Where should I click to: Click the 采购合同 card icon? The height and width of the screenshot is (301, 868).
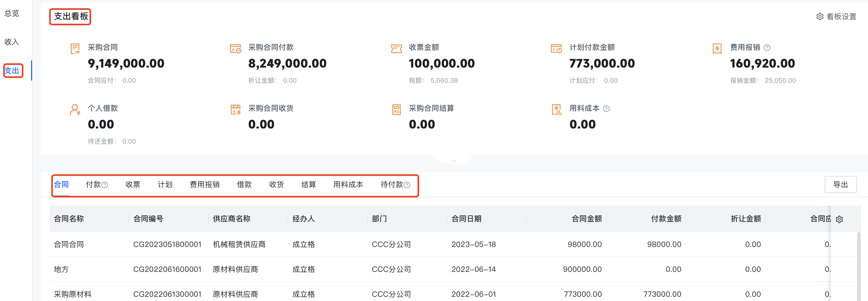click(75, 48)
